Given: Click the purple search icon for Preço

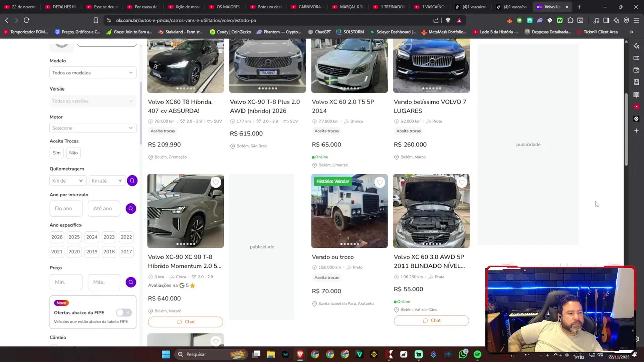Looking at the screenshot, I should coord(131,282).
